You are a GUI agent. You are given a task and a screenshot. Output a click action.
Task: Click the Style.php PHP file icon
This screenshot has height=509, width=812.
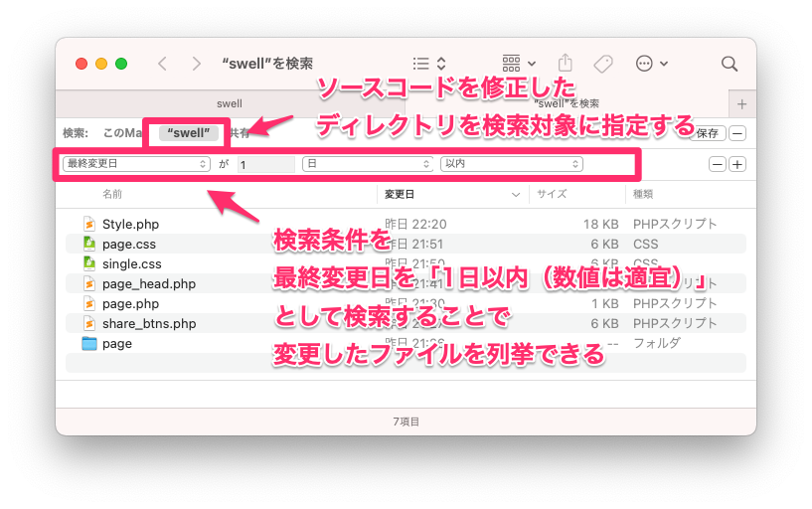(x=89, y=224)
